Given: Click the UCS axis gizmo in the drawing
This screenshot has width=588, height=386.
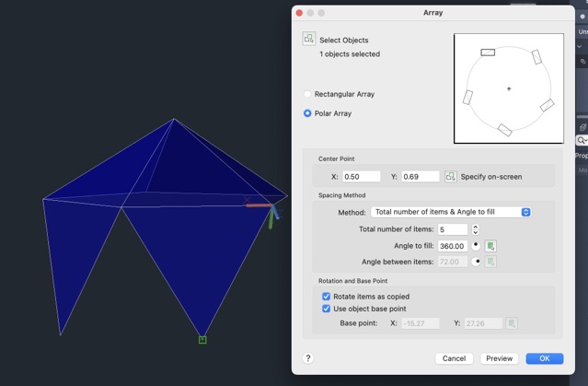Looking at the screenshot, I should pos(266,214).
